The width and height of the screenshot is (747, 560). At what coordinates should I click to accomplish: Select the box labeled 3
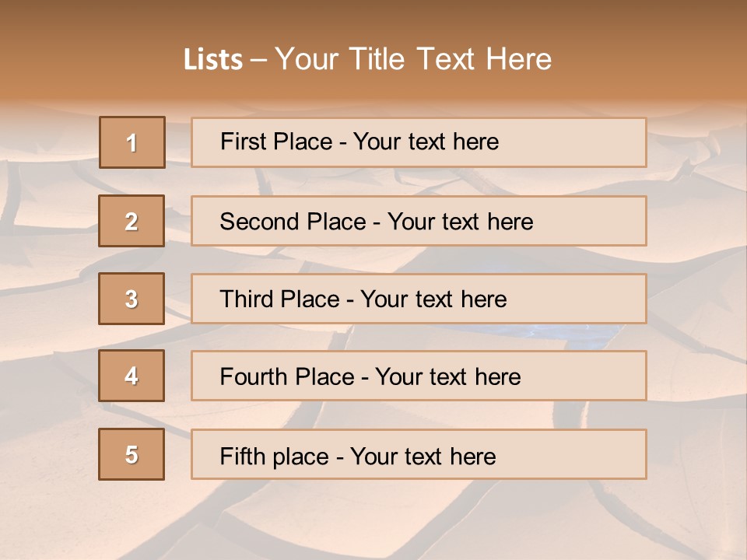coord(132,299)
